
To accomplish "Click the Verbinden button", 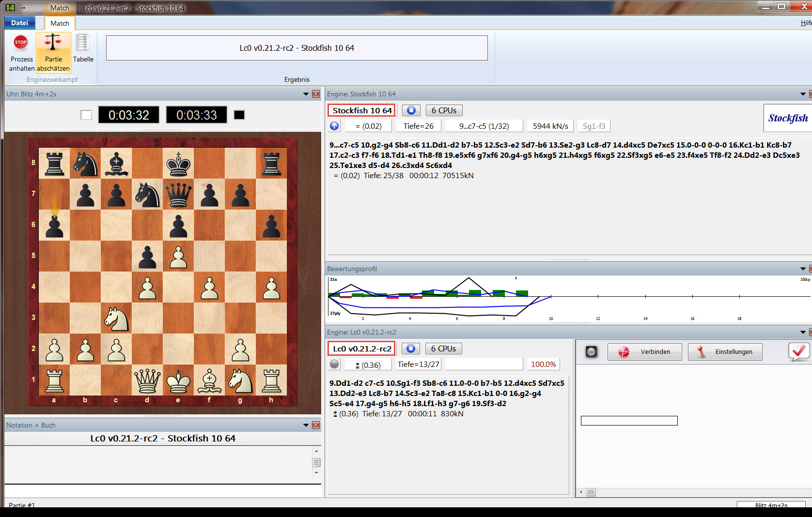I will pos(644,352).
